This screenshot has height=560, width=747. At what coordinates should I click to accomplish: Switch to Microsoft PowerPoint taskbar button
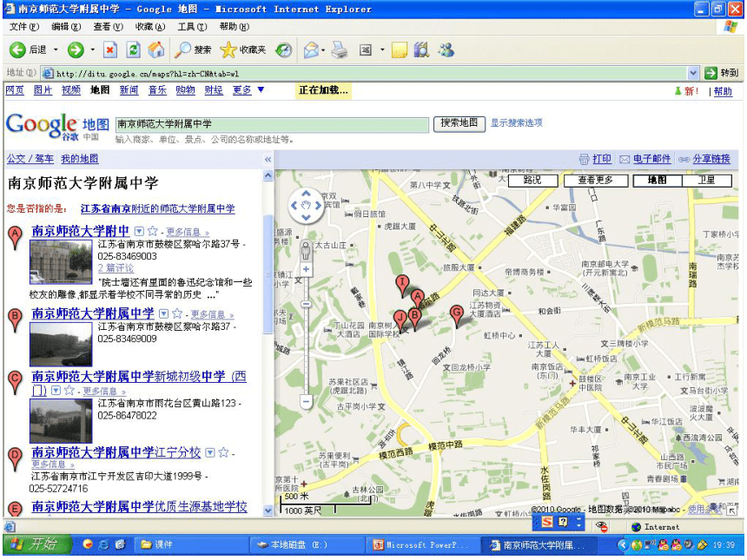coord(421,544)
